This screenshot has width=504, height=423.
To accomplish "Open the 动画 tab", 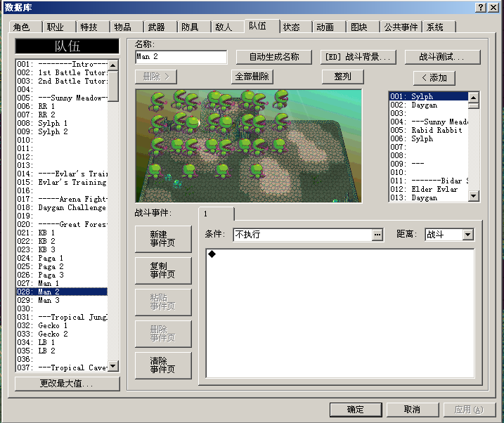I will tap(330, 27).
